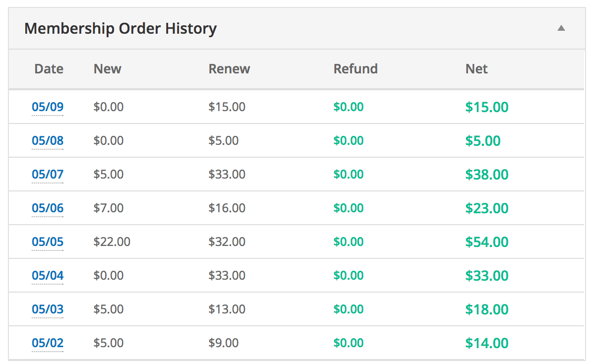Select the $38.00 net amount
The image size is (594, 364).
point(486,175)
